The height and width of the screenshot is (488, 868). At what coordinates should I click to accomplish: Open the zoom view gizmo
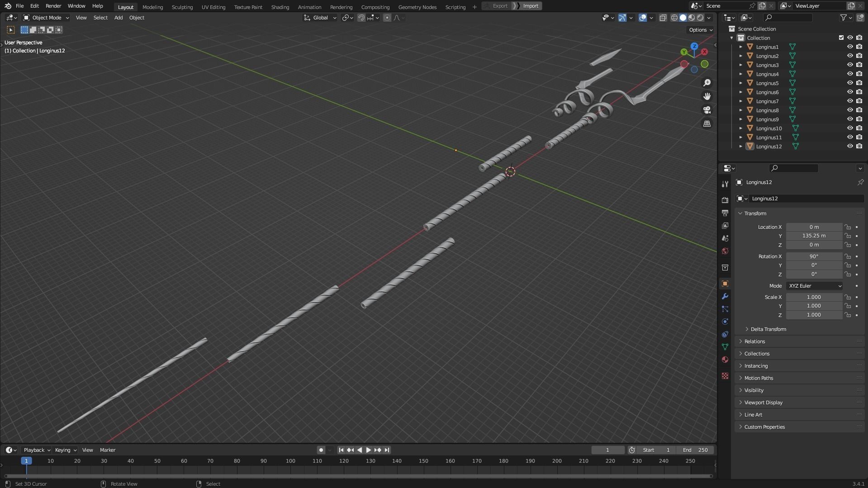[x=707, y=83]
